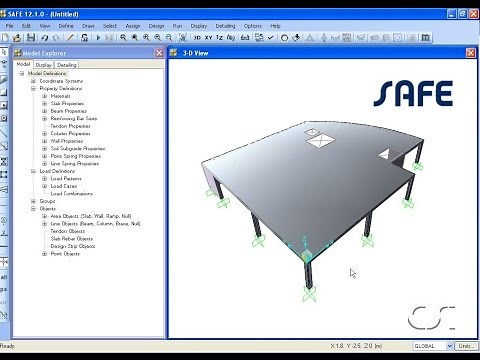Screen dimensions: 480x360
Task: Select Slab Rebar Objects tree item
Action: click(72, 239)
